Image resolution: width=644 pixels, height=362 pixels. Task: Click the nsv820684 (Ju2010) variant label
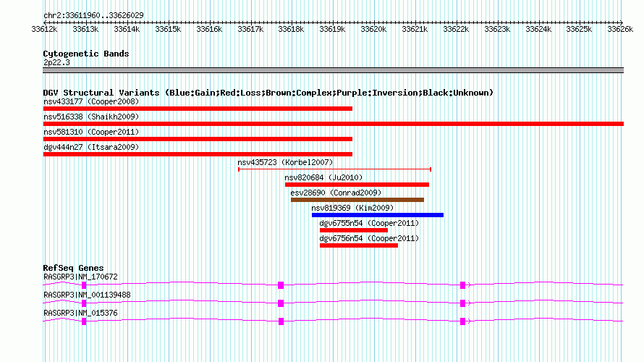coord(323,177)
